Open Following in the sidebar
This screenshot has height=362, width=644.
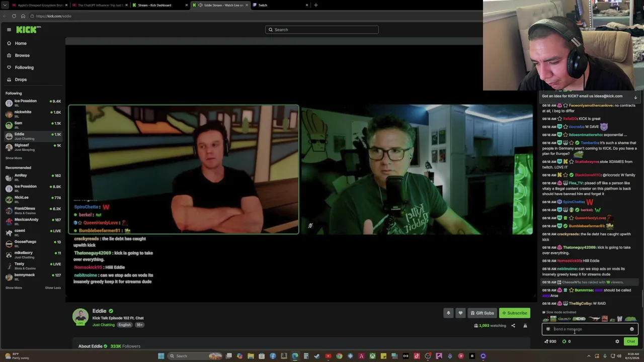tap(24, 67)
